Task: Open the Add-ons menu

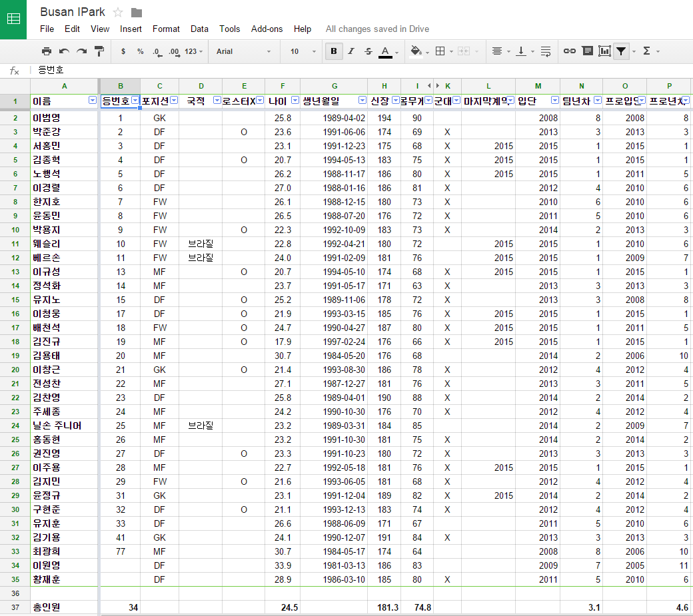Action: 267,29
